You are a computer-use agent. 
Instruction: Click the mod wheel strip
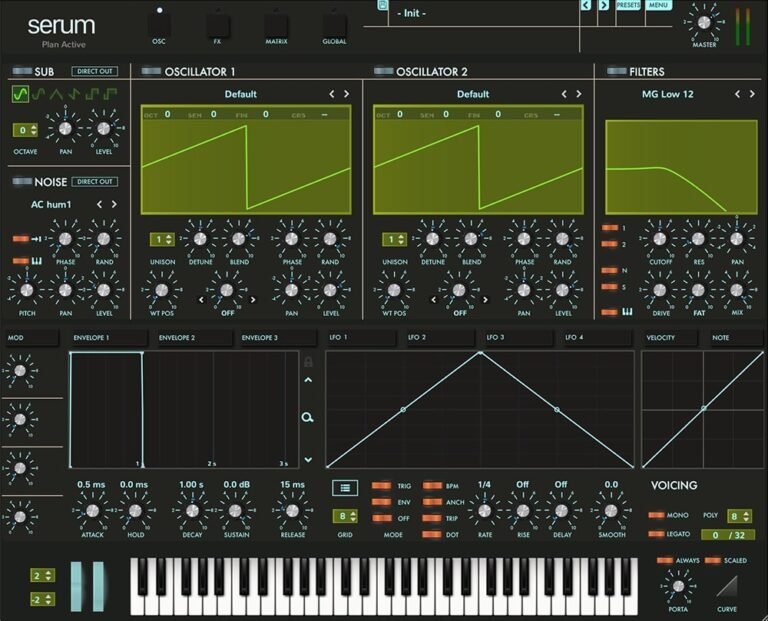(98, 586)
